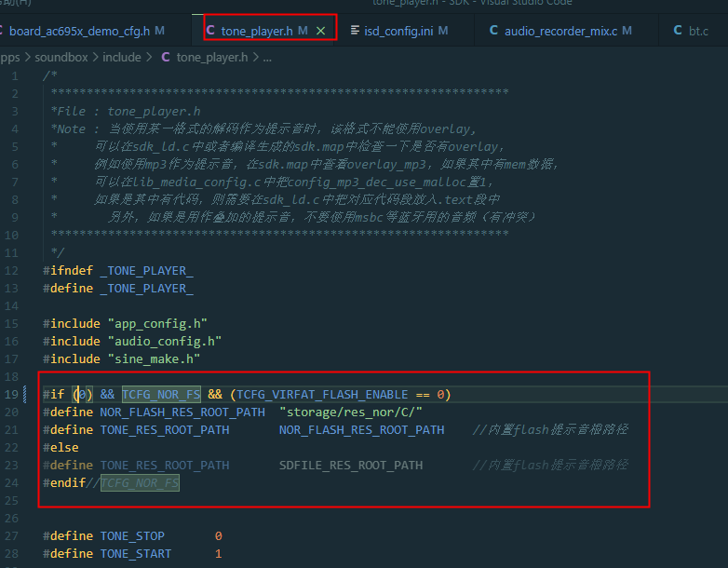Viewport: 728px width, 568px height.
Task: Click soundbox in the breadcrumb path
Action: 61,57
